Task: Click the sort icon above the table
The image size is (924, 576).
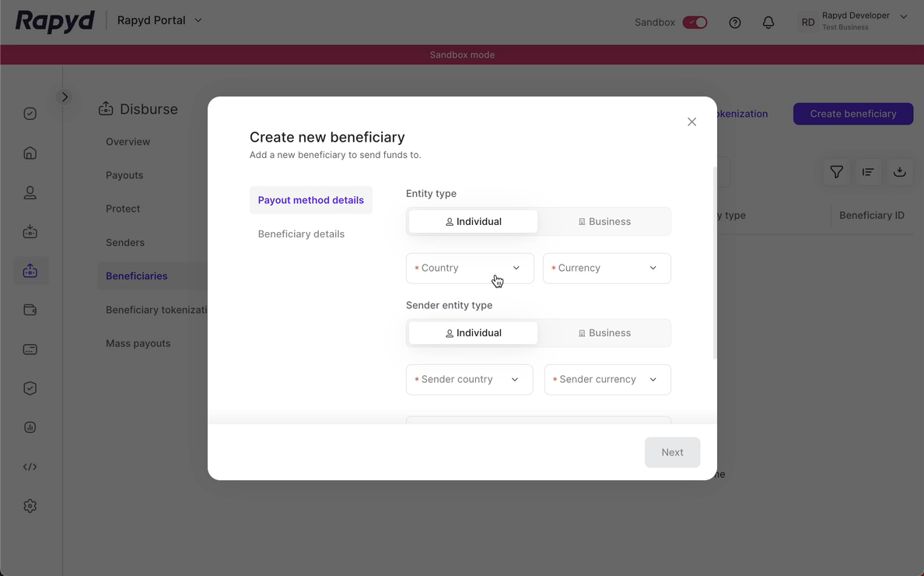Action: click(x=868, y=172)
